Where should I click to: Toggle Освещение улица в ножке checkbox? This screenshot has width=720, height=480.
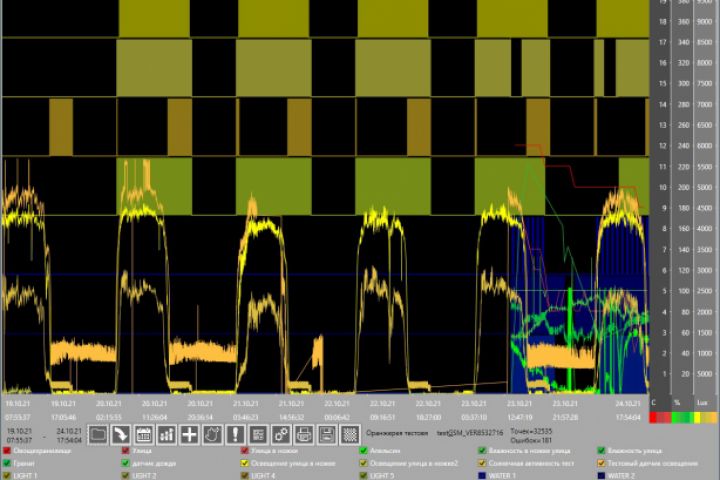[244, 463]
